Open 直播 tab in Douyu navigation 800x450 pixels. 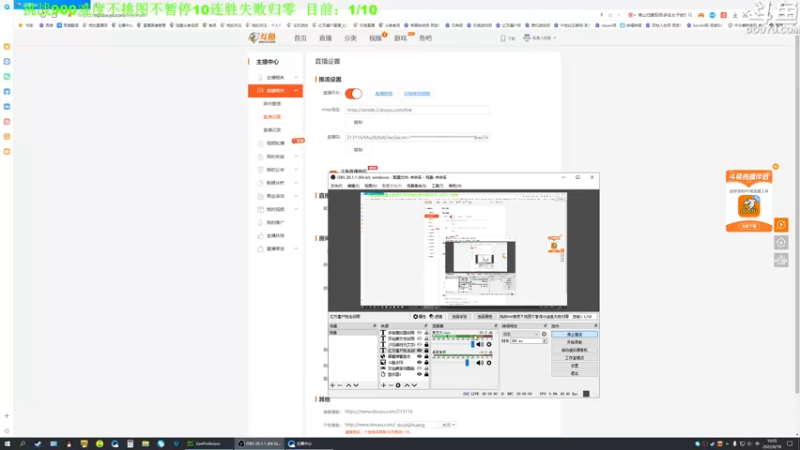tap(326, 38)
